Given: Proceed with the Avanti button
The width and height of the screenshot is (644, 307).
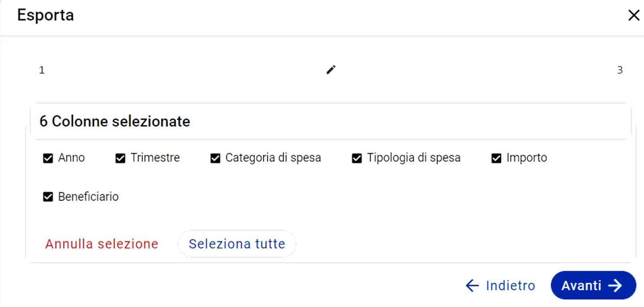Looking at the screenshot, I should pos(593,286).
